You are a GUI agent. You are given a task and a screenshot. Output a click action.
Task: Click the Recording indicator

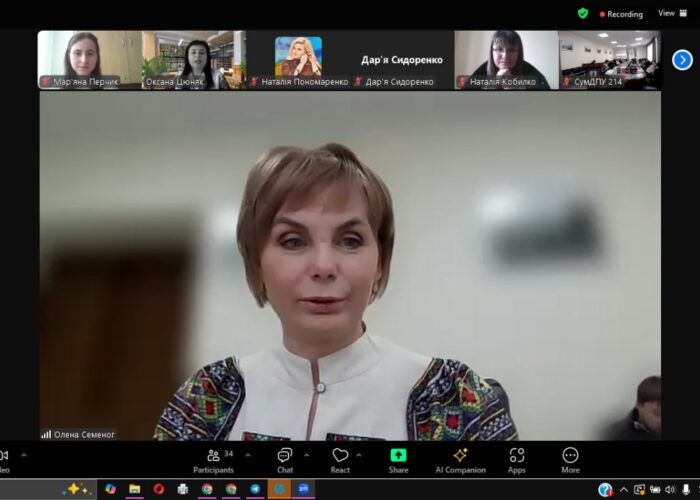coord(621,14)
